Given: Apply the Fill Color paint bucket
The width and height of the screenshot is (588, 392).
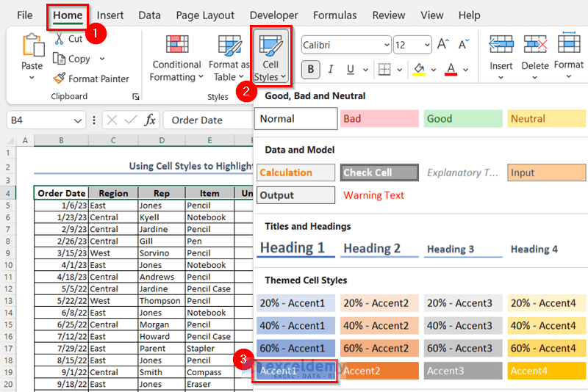Looking at the screenshot, I should (x=419, y=69).
